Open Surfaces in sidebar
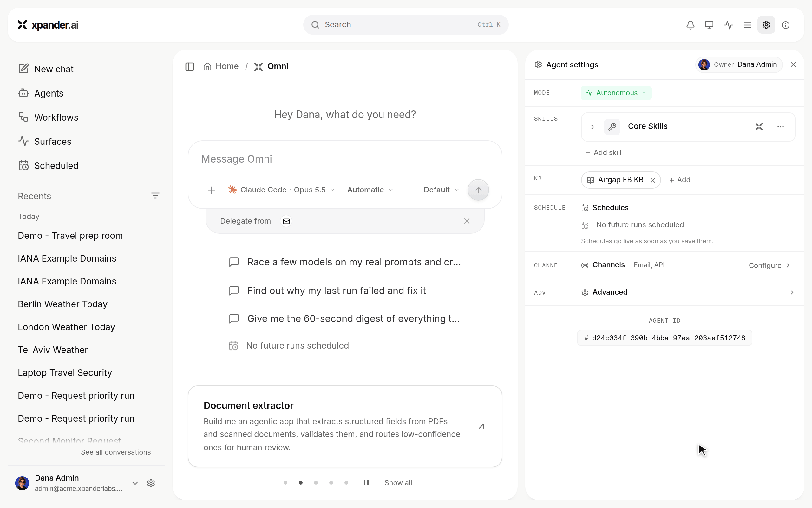The height and width of the screenshot is (508, 812). pyautogui.click(x=45, y=142)
